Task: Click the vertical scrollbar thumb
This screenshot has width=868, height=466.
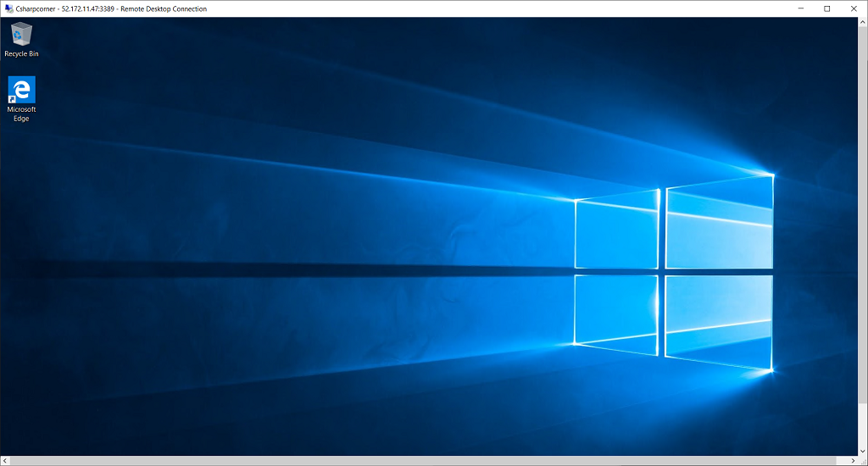Action: click(x=862, y=214)
